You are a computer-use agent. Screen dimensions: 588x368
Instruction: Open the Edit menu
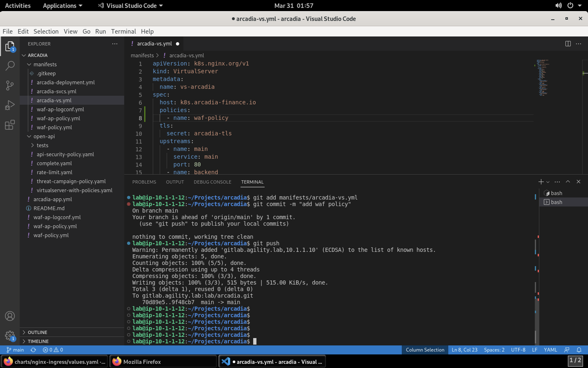pos(23,31)
